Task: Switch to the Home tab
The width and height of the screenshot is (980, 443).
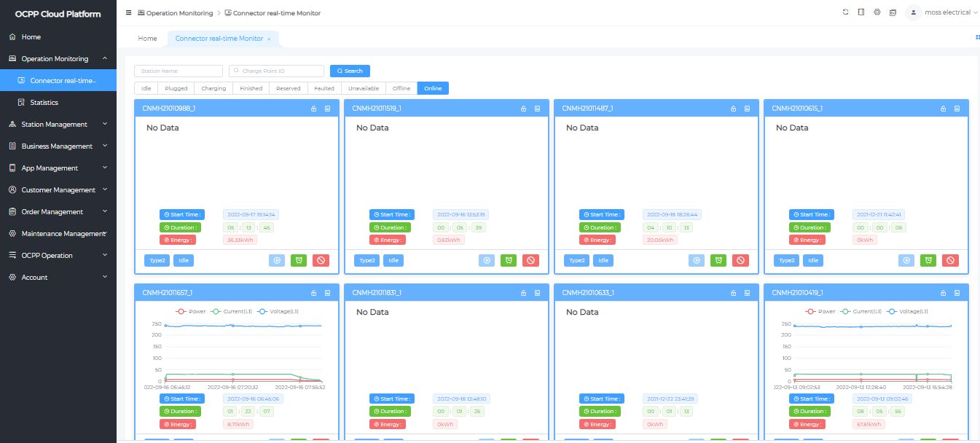Action: coord(147,38)
